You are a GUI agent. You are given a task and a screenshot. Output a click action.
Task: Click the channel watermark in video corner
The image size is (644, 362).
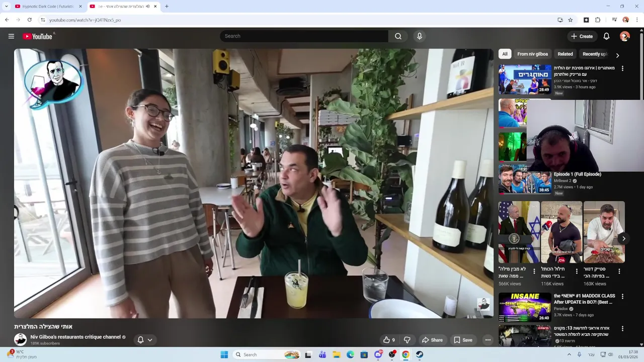pos(484,304)
